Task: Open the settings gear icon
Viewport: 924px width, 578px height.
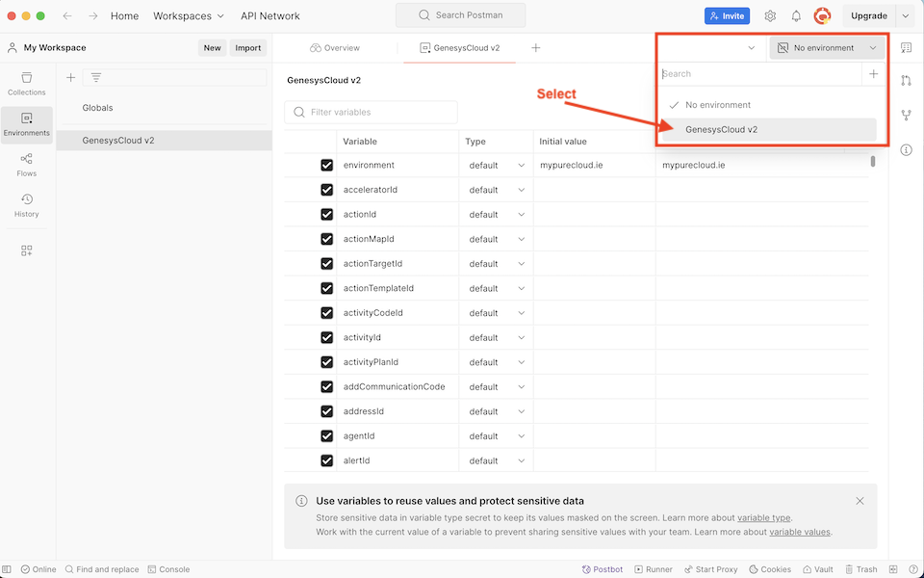Action: 770,16
